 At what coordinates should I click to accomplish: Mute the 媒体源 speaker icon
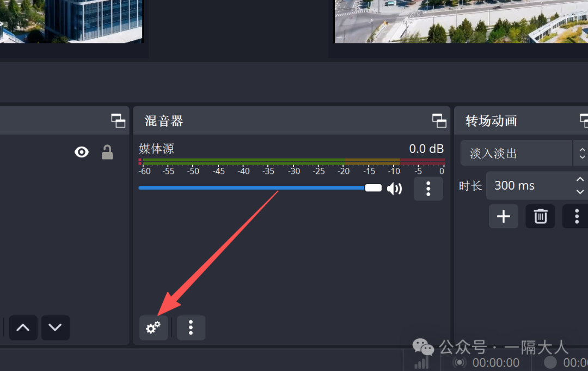point(394,188)
